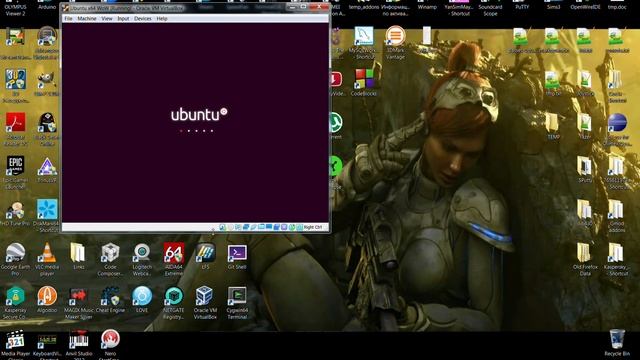Image resolution: width=640 pixels, height=360 pixels.
Task: Select the Cygwin64 Terminal icon
Action: [237, 296]
